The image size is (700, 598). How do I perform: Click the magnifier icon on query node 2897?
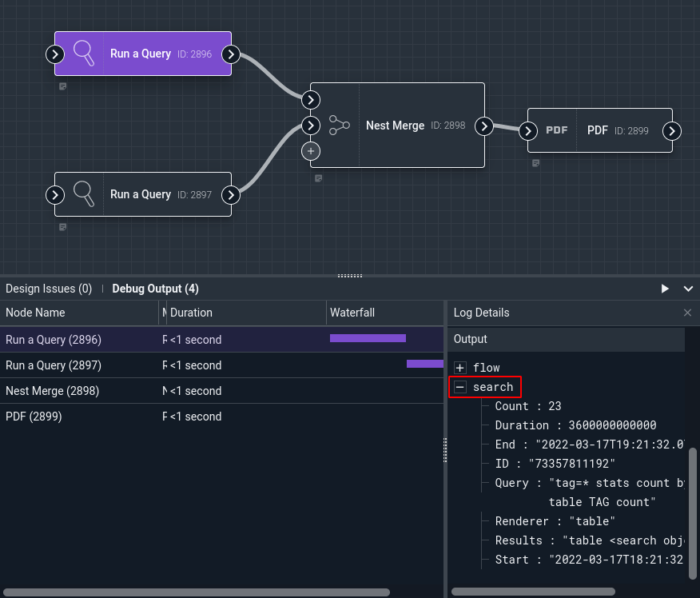pos(83,194)
